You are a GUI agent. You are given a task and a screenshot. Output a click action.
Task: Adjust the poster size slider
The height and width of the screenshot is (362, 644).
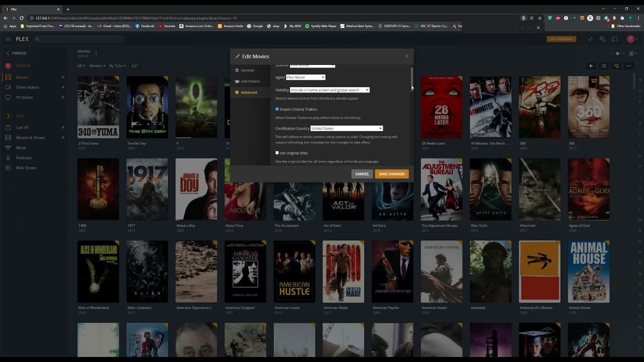click(x=617, y=53)
